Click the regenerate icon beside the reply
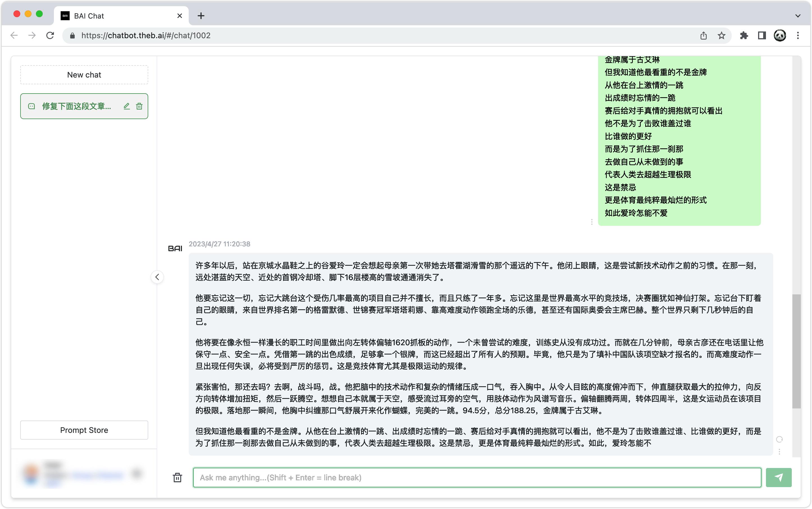The image size is (812, 509). click(x=779, y=439)
